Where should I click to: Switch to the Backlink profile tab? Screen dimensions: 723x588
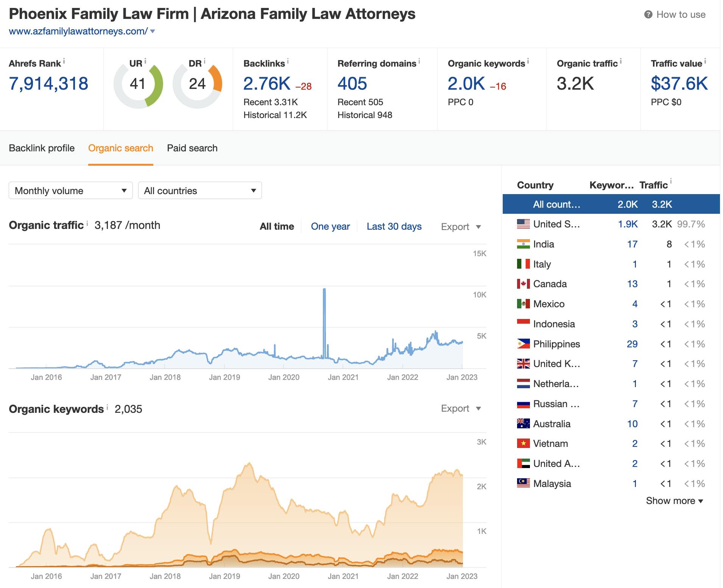42,148
